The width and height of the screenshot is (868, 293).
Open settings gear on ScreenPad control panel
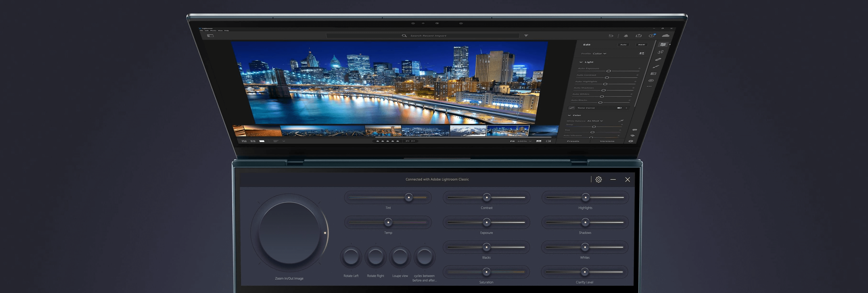(598, 180)
